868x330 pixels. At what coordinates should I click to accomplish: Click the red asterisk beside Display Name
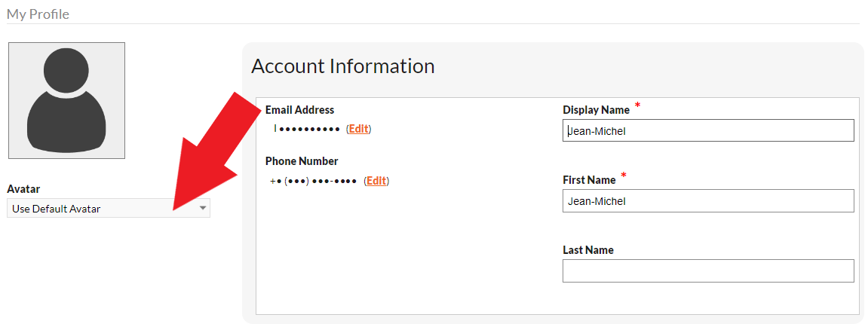coord(637,105)
